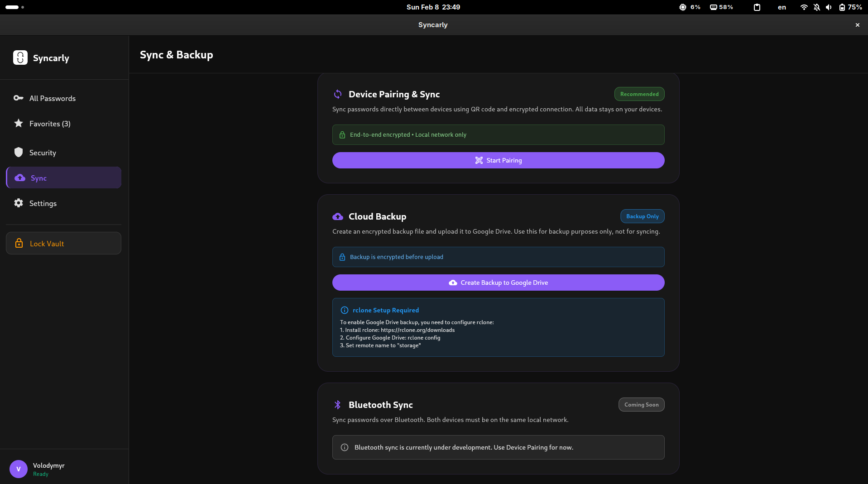This screenshot has height=484, width=868.
Task: Open the rclone.org/downloads link
Action: coord(417,330)
